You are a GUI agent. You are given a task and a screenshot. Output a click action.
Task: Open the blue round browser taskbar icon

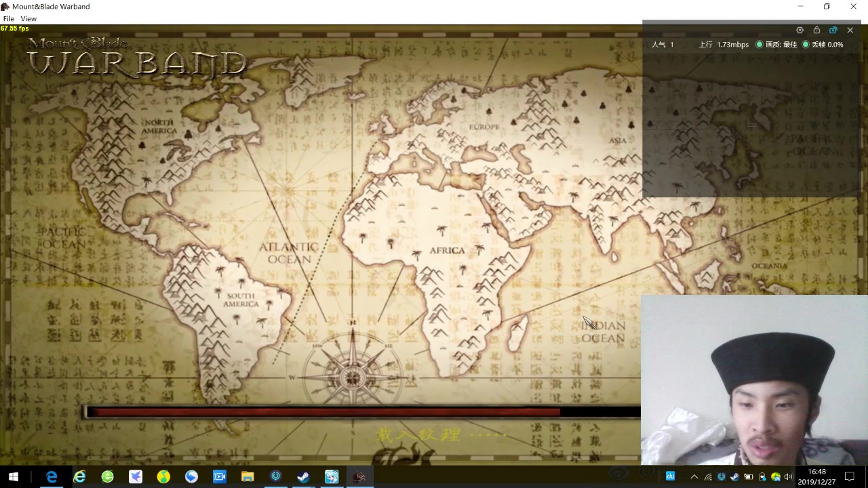tap(191, 477)
